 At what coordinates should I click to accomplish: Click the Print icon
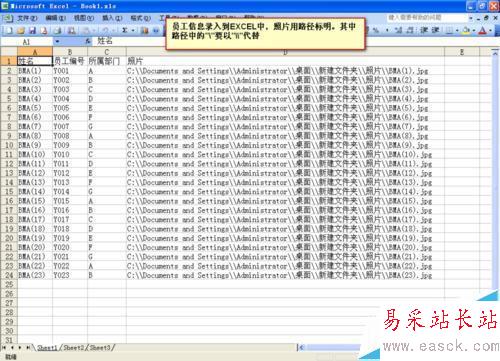[x=58, y=31]
